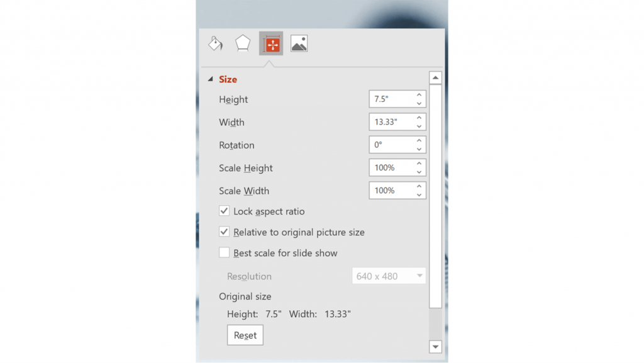Decrease Scale Width using its down arrow
The image size is (644, 363).
[x=421, y=194]
